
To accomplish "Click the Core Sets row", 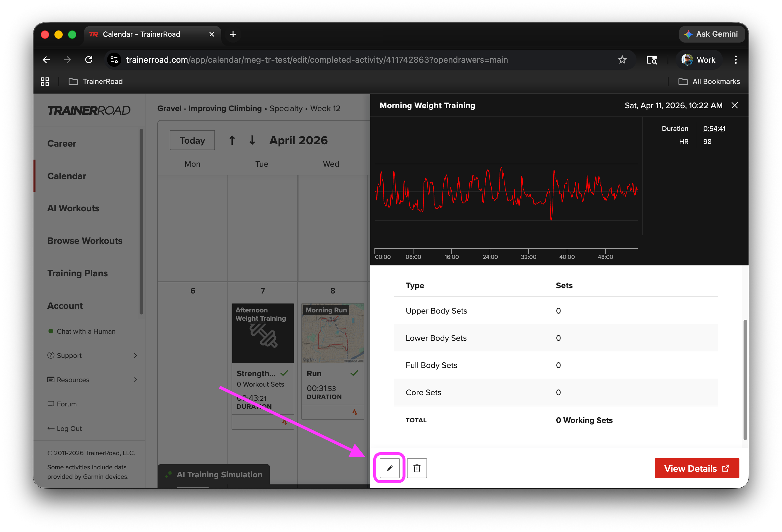I will 556,392.
